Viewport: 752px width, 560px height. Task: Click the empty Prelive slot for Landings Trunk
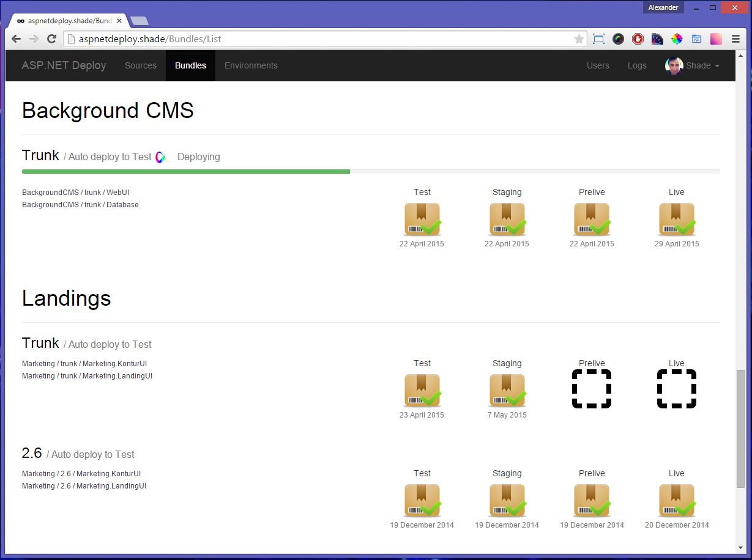coord(592,389)
